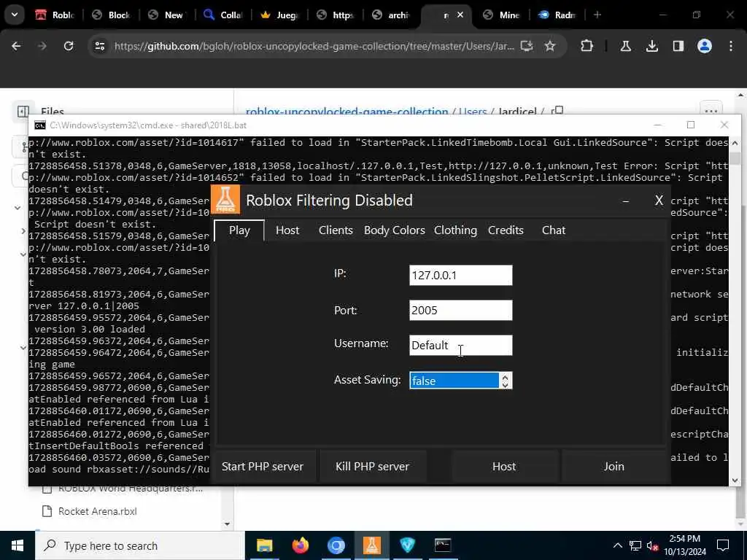The image size is (747, 560).
Task: Copy path icon next to Jardicel
Action: point(557,111)
